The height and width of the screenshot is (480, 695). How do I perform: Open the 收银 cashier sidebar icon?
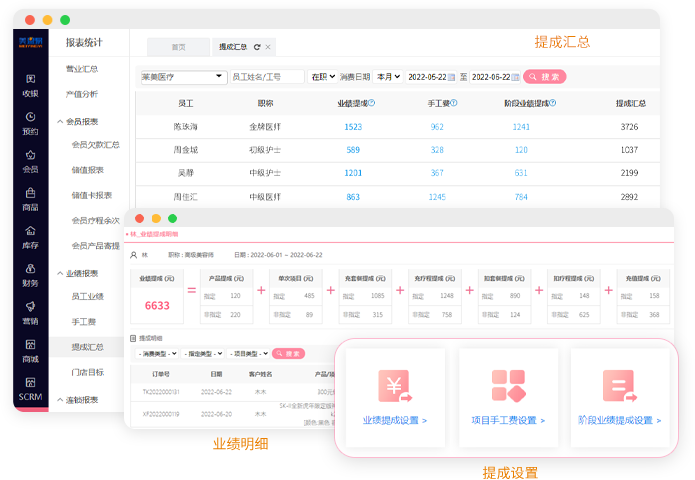(31, 79)
